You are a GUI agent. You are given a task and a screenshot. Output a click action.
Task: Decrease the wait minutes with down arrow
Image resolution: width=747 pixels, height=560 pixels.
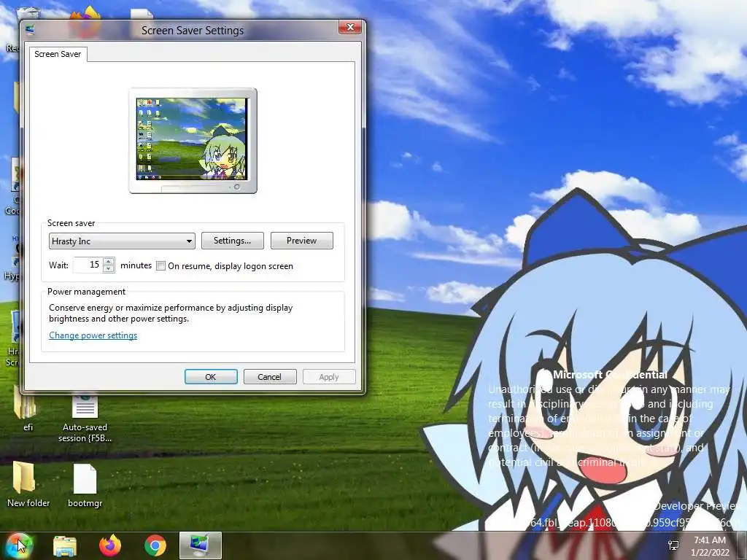click(x=109, y=269)
